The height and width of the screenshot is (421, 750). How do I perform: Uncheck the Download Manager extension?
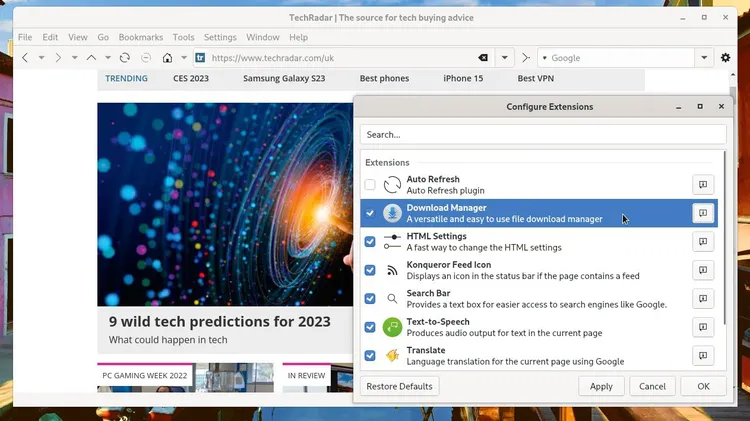pyautogui.click(x=370, y=213)
